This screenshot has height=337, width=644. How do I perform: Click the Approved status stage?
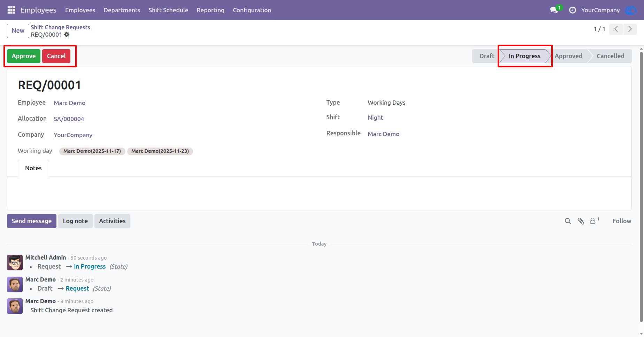click(568, 56)
